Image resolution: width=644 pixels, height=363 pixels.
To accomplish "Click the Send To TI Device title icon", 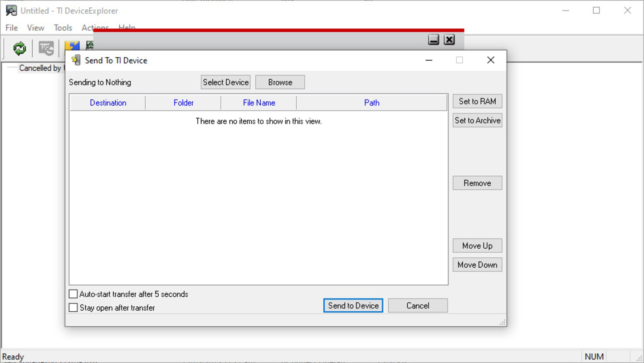I will pos(76,60).
